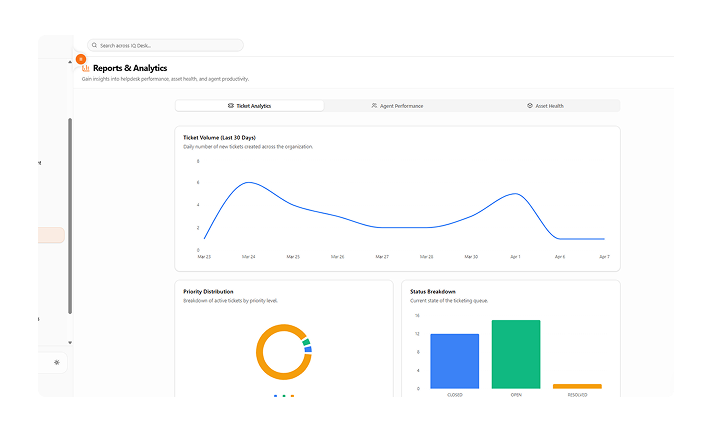Click the RESOLVED axis label

click(577, 395)
